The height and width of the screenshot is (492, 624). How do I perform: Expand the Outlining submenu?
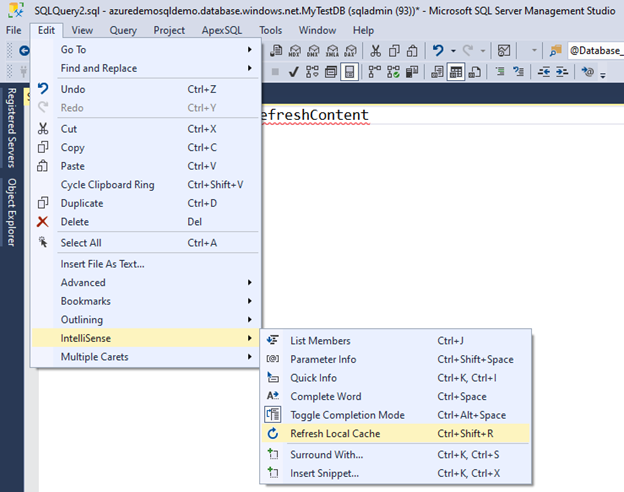pyautogui.click(x=146, y=319)
